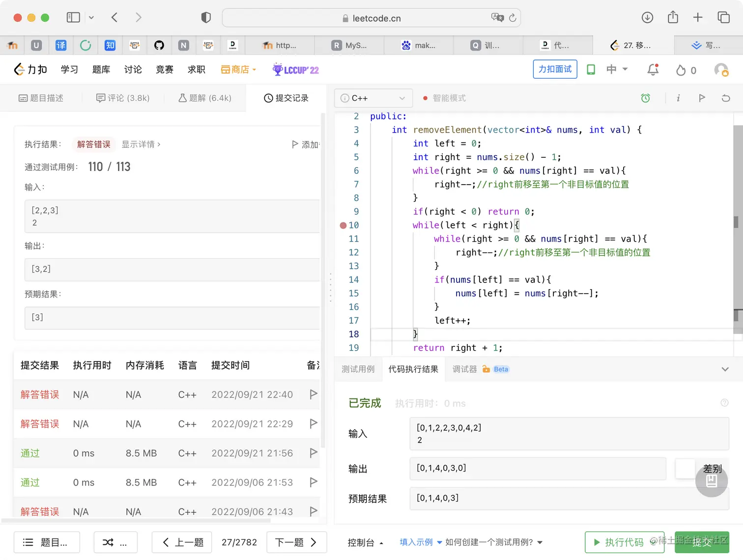Expand the Safari sidebar options chevron
Screen dimensions: 743x560
point(91,18)
